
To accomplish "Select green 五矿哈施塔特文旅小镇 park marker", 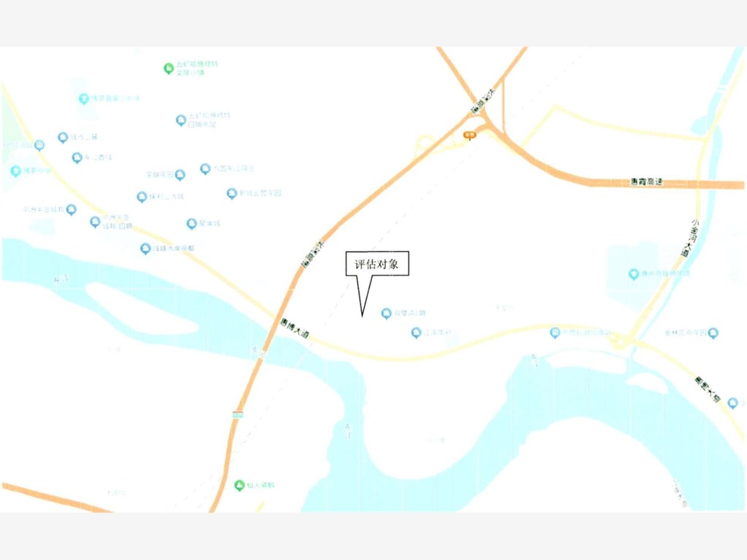I will point(169,69).
